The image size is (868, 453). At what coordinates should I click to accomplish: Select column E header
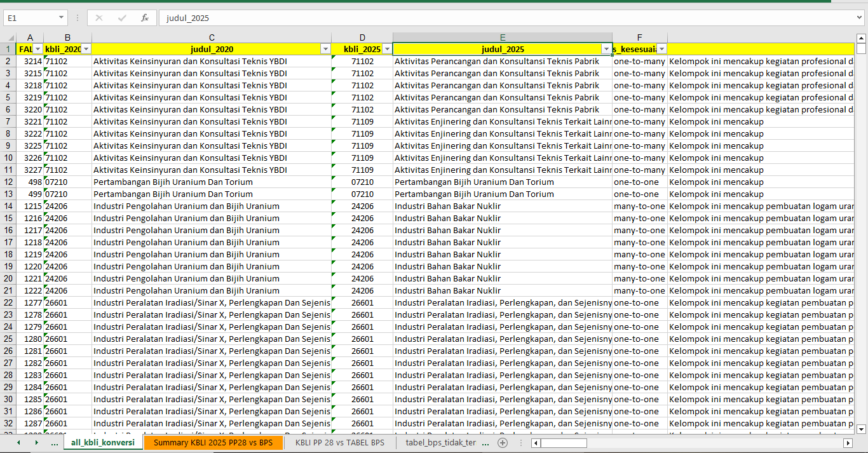pos(503,37)
